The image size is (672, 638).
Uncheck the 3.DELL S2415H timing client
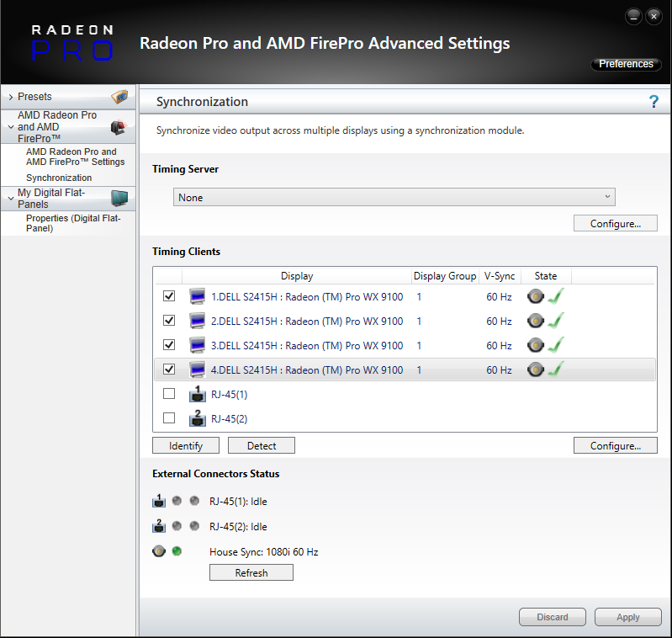pos(169,345)
